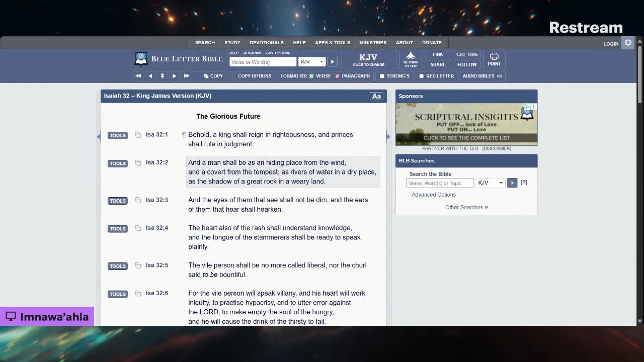
Task: Open the Donate menu item
Action: click(432, 43)
